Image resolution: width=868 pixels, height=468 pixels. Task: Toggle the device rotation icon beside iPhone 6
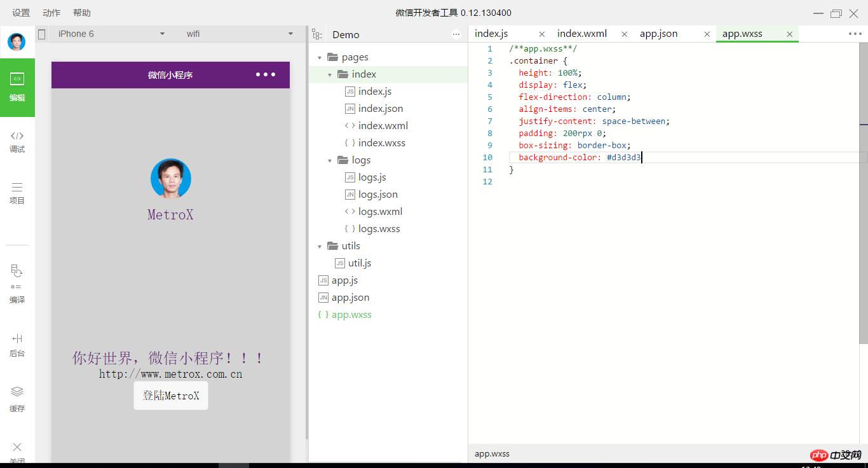click(x=42, y=34)
